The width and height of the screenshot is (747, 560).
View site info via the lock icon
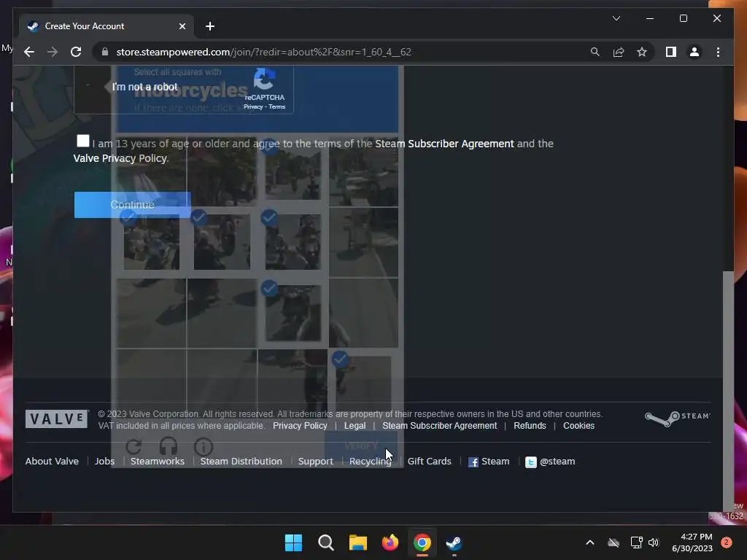click(105, 52)
